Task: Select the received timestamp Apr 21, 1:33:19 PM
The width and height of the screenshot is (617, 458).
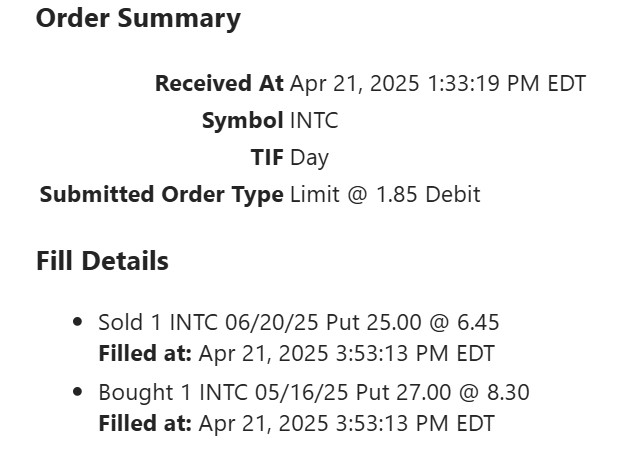Action: tap(437, 84)
